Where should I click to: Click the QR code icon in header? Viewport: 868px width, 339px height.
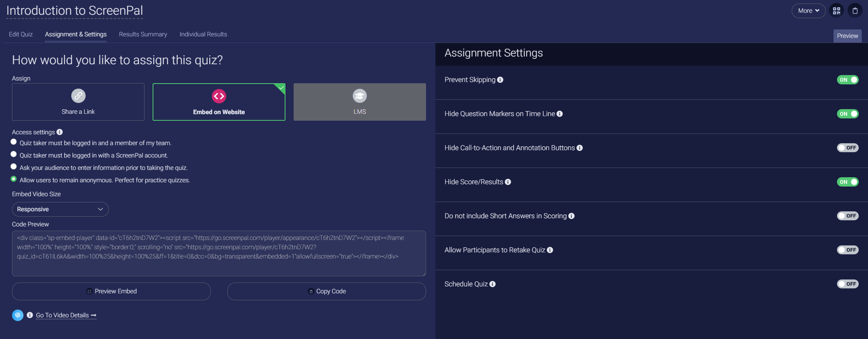(837, 11)
